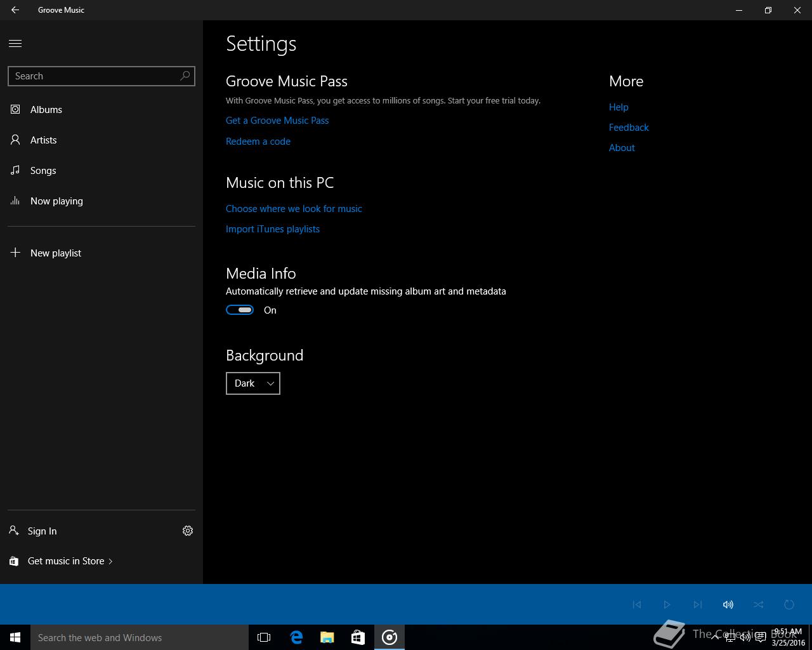The image size is (812, 650).
Task: Click the taskbar search box
Action: click(140, 637)
